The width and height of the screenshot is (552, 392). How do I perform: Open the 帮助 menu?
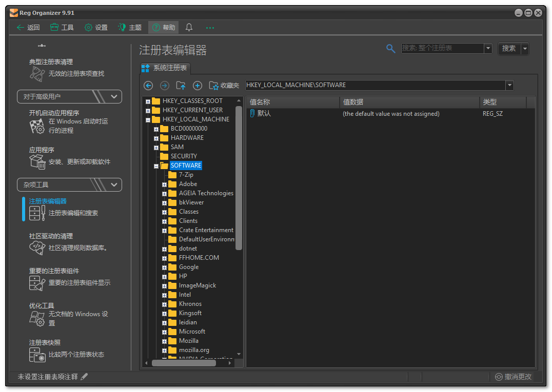(x=164, y=28)
